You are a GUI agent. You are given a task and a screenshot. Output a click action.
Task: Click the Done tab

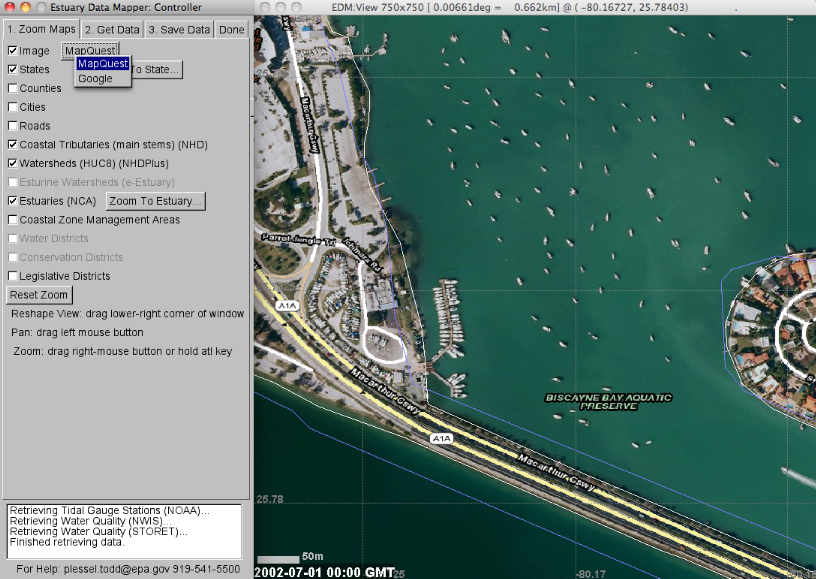pos(231,29)
